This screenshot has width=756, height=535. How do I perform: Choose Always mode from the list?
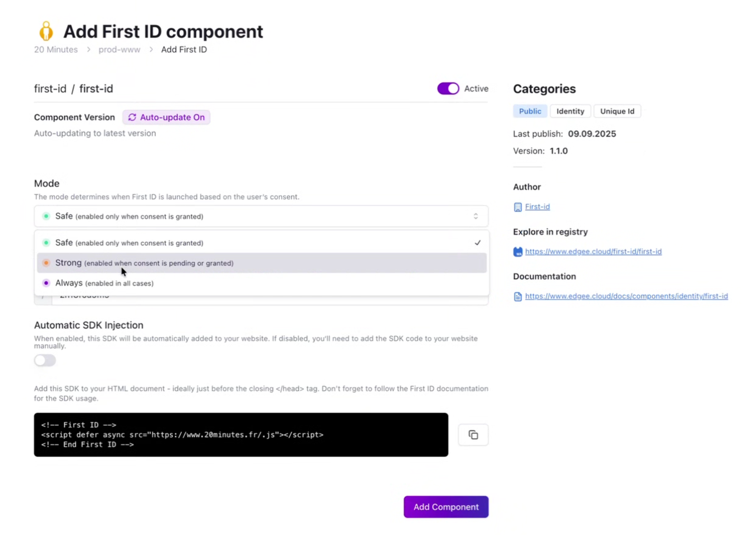[104, 283]
